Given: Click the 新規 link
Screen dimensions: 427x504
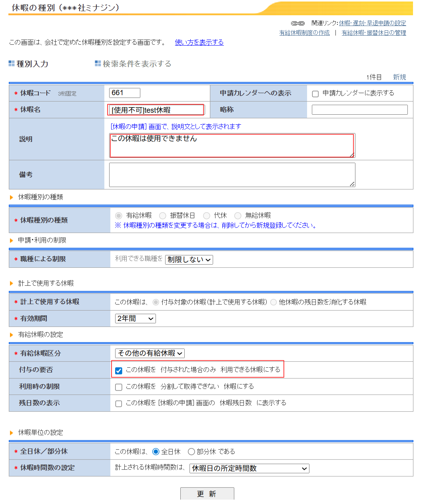Looking at the screenshot, I should click(x=399, y=77).
